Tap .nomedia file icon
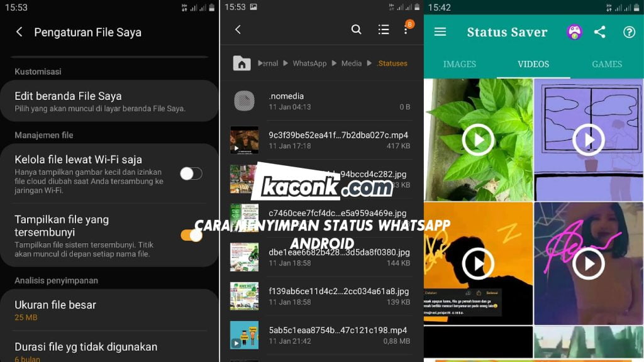The image size is (644, 362). point(245,101)
